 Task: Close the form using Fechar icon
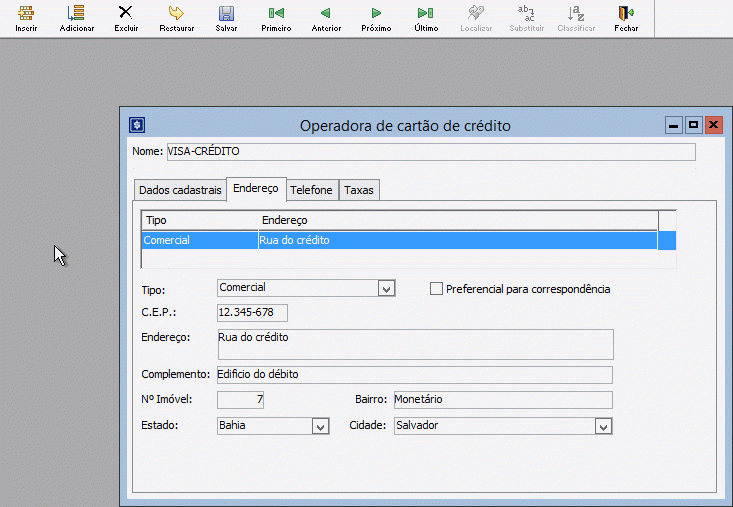626,14
